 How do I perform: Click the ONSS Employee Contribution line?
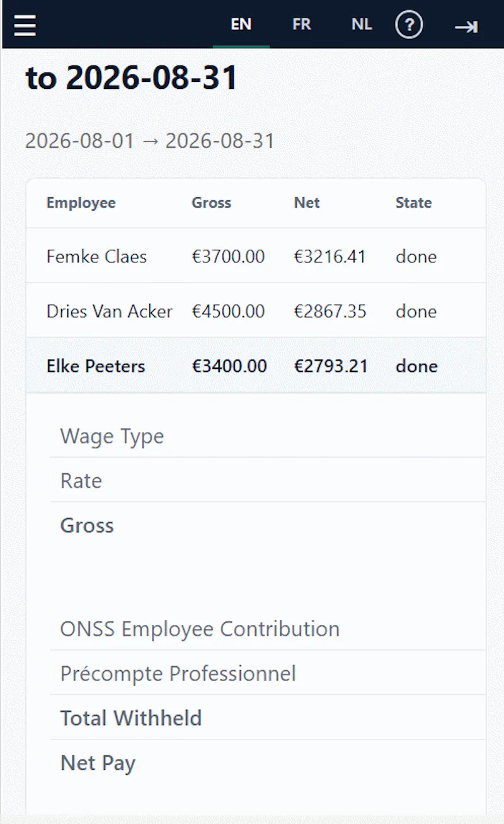point(268,629)
